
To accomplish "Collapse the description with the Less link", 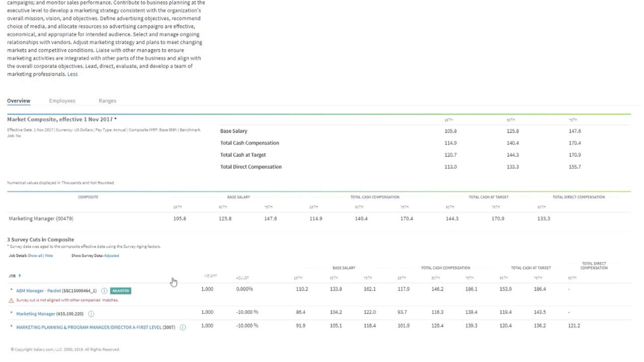I will point(72,74).
